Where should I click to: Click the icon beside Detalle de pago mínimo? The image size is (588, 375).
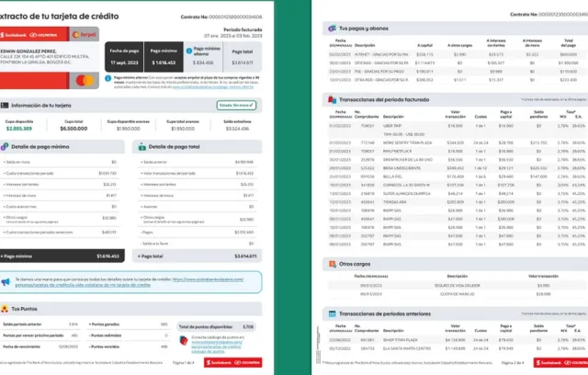coord(5,147)
